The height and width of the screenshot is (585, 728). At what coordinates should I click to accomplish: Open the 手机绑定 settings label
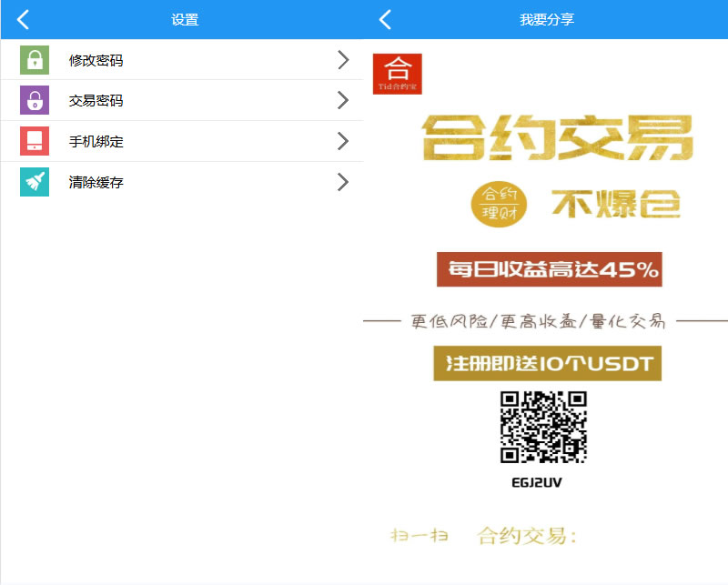[96, 142]
